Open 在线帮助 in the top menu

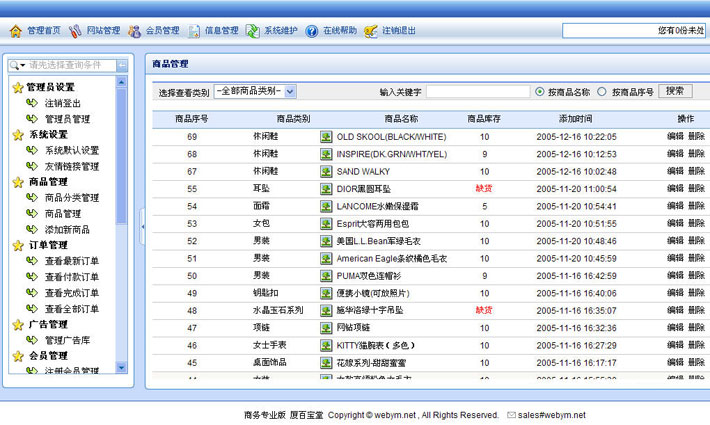pyautogui.click(x=340, y=31)
